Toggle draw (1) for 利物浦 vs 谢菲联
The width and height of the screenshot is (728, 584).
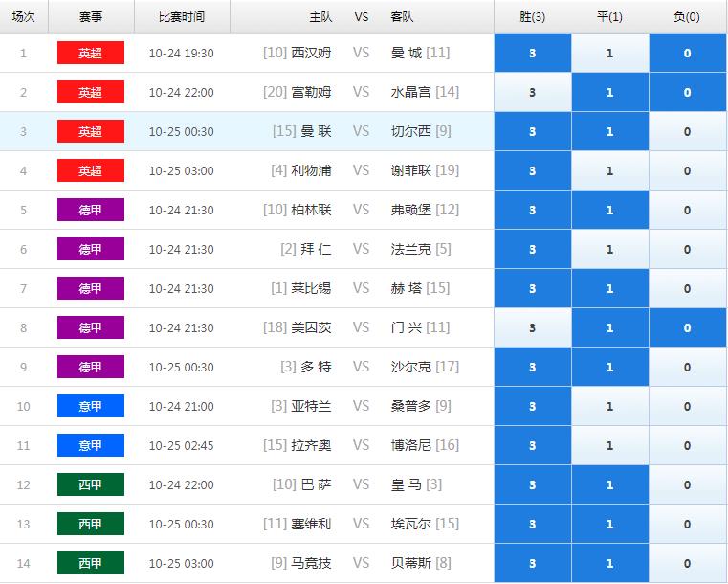tap(610, 170)
